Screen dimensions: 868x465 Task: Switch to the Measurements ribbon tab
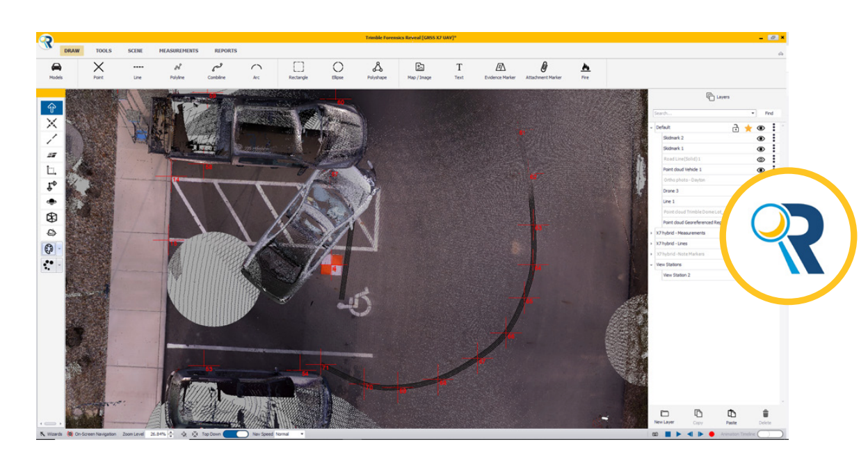(178, 51)
